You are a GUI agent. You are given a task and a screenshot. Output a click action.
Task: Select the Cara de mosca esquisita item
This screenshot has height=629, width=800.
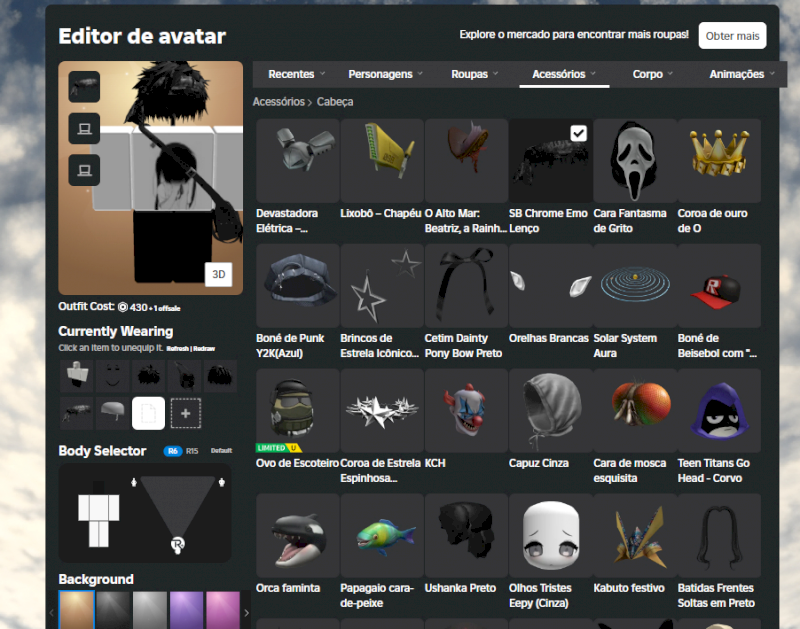tap(635, 411)
